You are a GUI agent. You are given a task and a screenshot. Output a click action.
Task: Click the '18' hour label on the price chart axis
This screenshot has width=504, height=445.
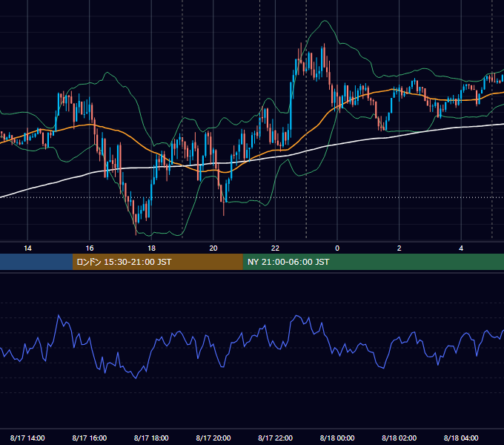coord(151,248)
